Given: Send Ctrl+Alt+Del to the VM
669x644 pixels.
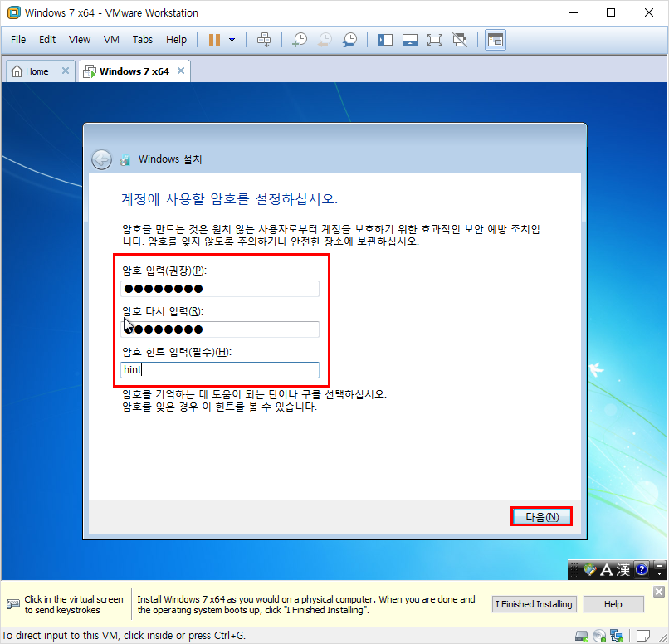Looking at the screenshot, I should click(264, 40).
